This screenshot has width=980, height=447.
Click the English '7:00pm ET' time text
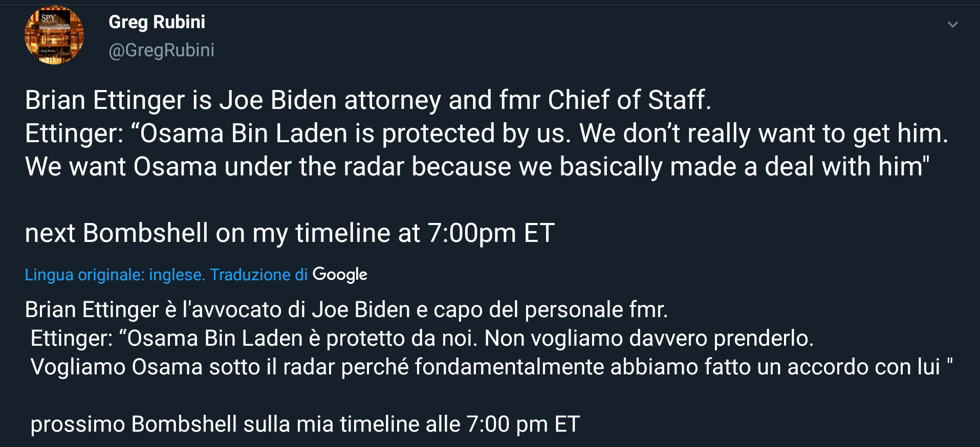(491, 233)
